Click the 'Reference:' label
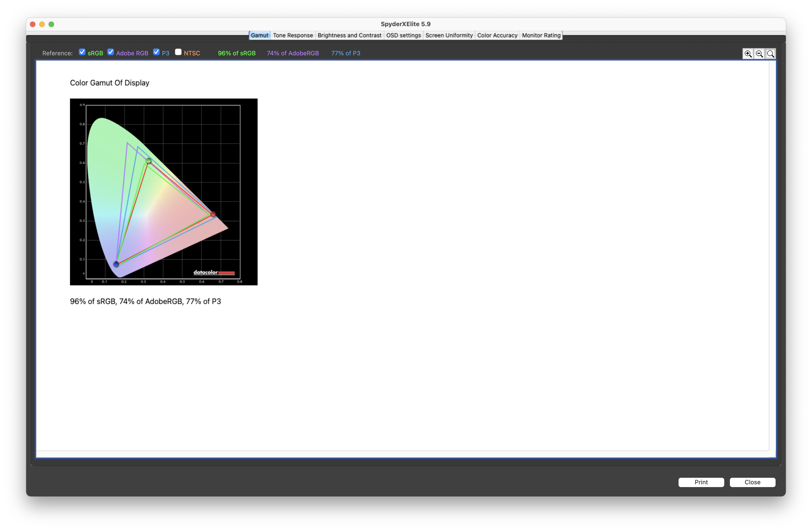Viewport: 812px width, 531px height. pos(57,53)
